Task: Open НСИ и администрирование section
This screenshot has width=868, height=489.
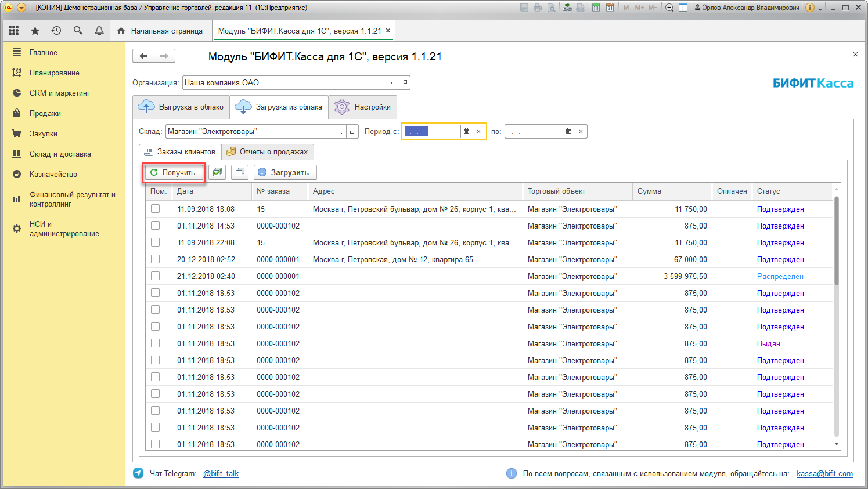Action: tap(64, 229)
